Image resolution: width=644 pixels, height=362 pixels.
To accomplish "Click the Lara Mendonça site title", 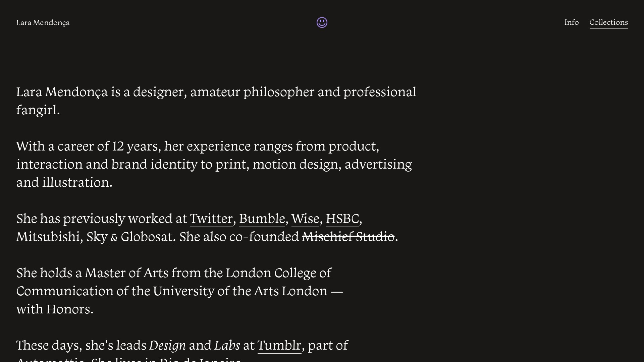I will [43, 23].
